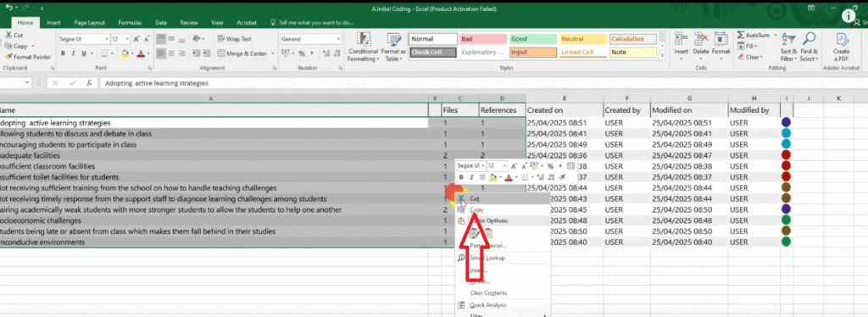Image resolution: width=868 pixels, height=317 pixels.
Task: Apply the Calculation cell style
Action: tap(632, 39)
